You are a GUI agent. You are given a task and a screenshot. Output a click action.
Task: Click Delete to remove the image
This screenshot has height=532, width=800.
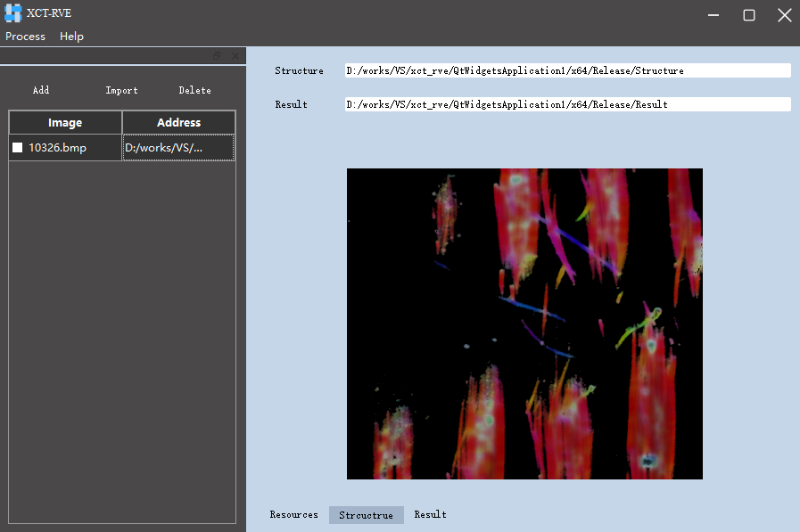click(194, 90)
